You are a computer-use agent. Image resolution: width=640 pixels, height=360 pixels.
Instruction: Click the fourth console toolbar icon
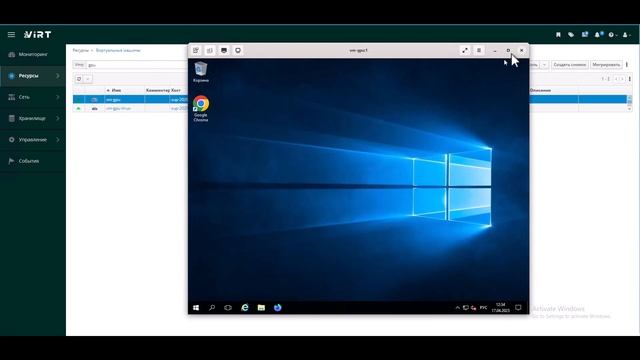click(x=238, y=50)
